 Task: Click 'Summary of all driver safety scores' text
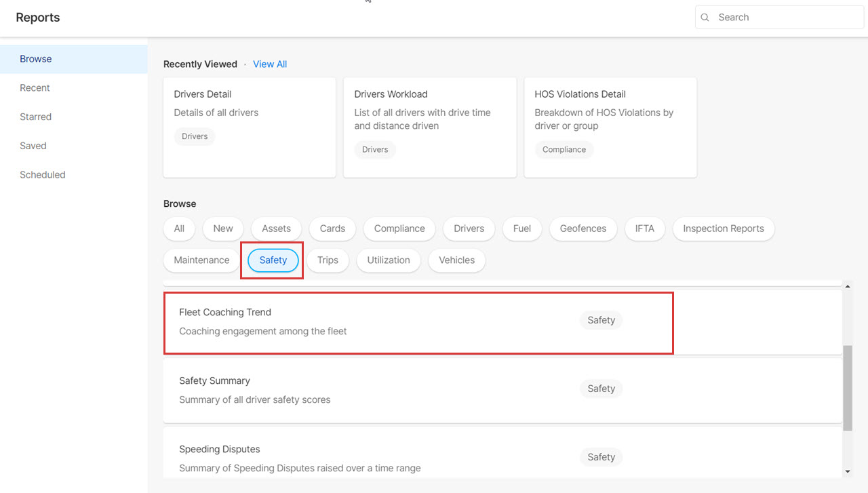[x=255, y=400]
